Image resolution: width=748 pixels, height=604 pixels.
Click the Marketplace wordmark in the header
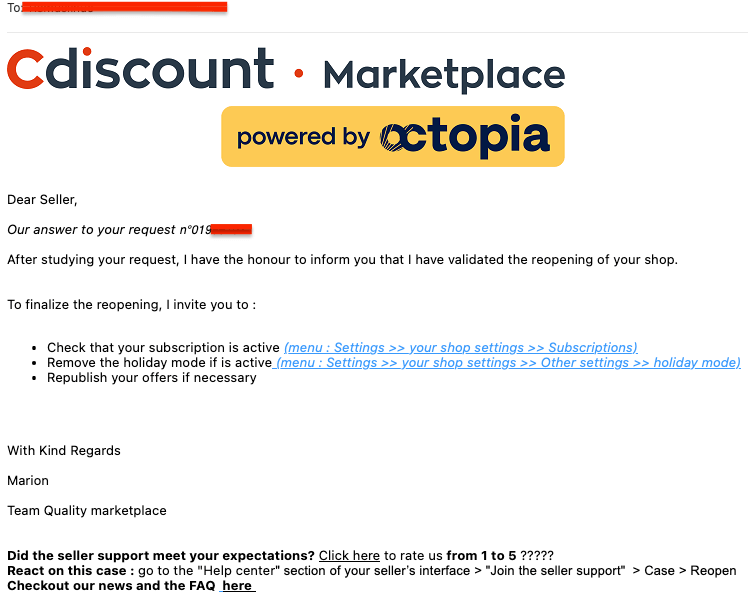[444, 75]
